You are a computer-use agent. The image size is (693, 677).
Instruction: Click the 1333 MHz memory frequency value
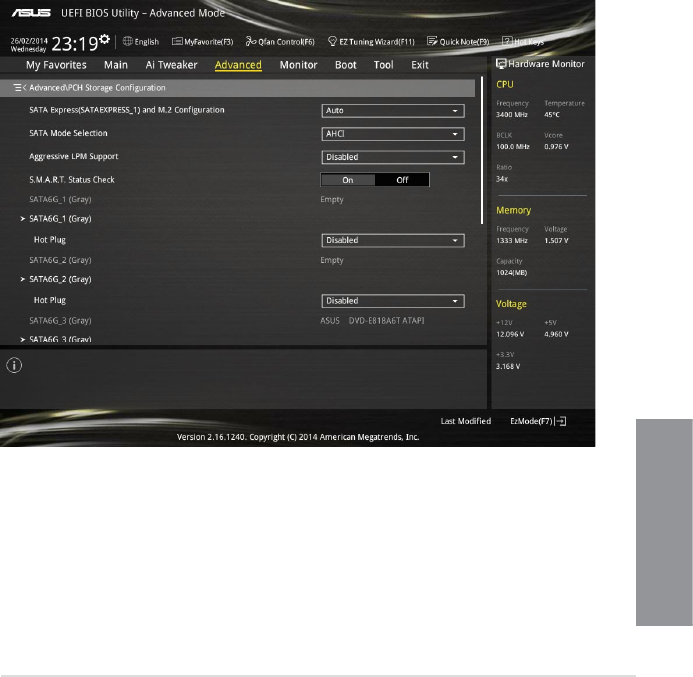(512, 241)
